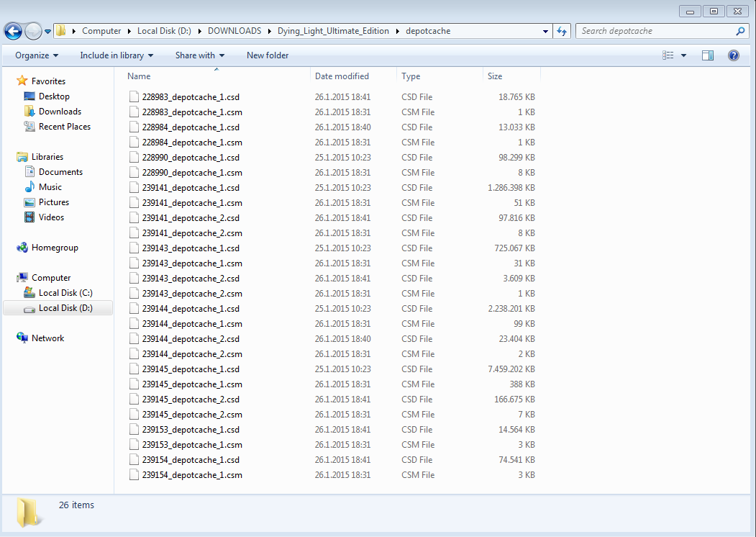Refresh the depotcache folder view

(562, 31)
